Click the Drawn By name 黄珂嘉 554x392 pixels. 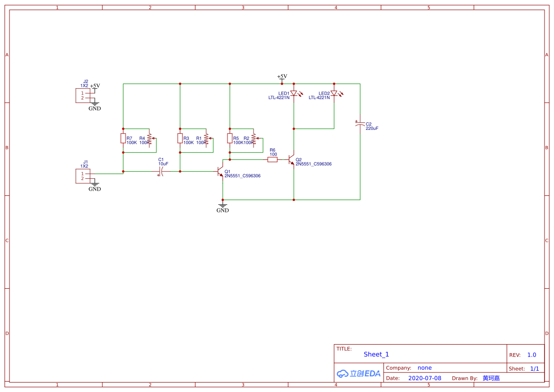pos(491,378)
